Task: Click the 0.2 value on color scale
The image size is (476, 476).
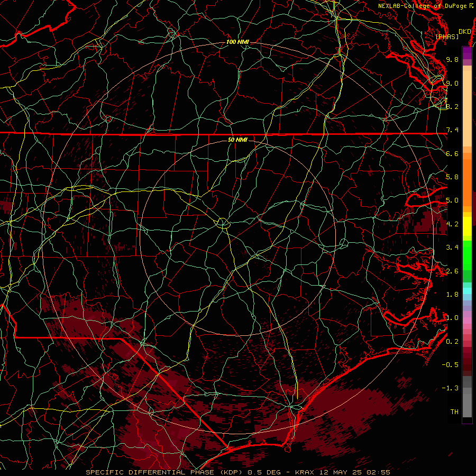Action: coord(452,342)
